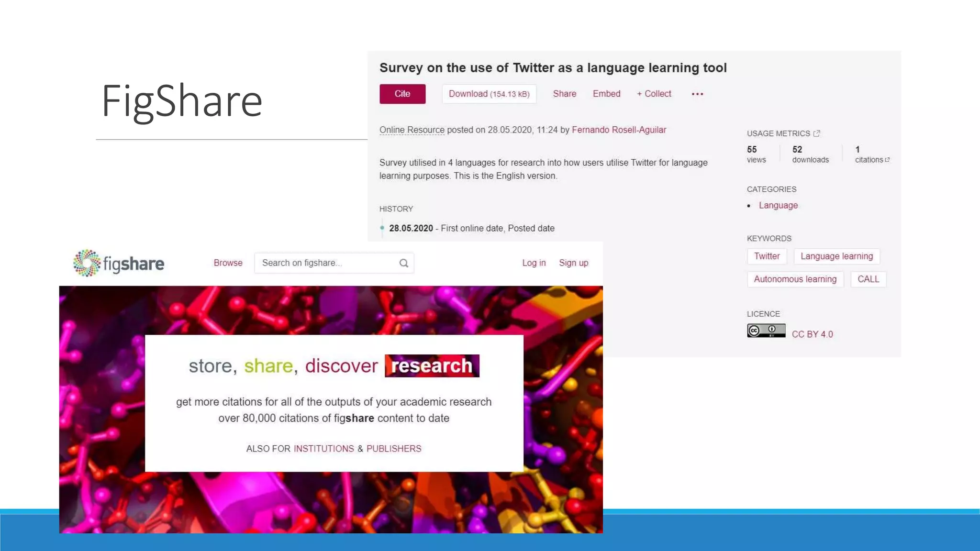The height and width of the screenshot is (551, 980).
Task: Focus the Search on figshare field
Action: point(334,263)
